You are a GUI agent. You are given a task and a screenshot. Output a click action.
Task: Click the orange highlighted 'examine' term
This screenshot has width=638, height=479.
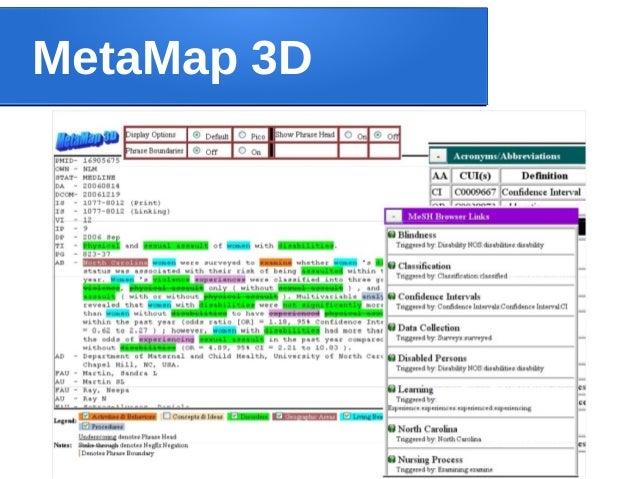(275, 262)
